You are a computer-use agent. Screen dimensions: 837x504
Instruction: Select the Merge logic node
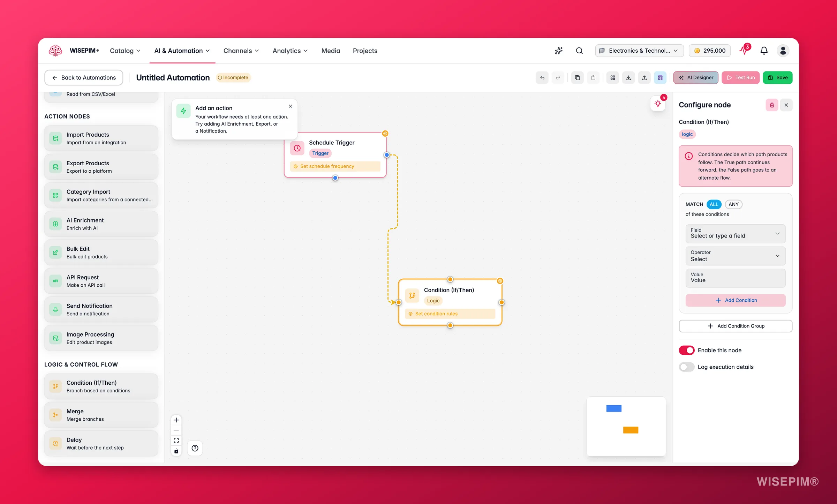point(101,415)
